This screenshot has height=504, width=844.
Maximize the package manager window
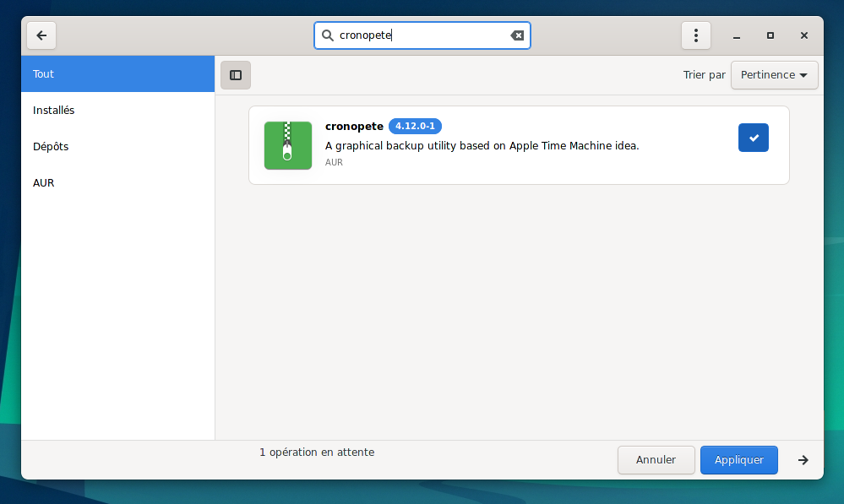click(770, 35)
